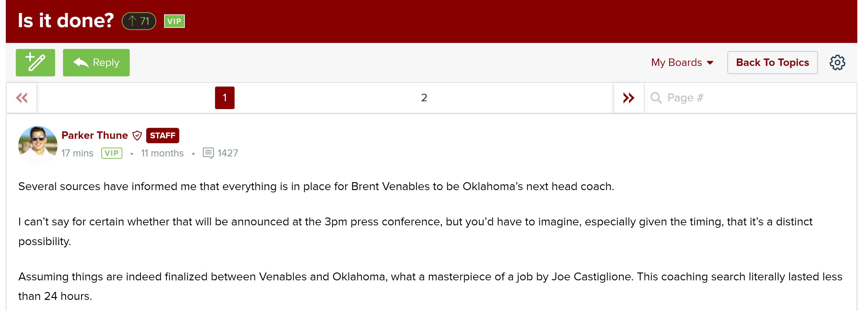Image resolution: width=868 pixels, height=311 pixels.
Task: Open Parker Thune's profile avatar
Action: [38, 145]
